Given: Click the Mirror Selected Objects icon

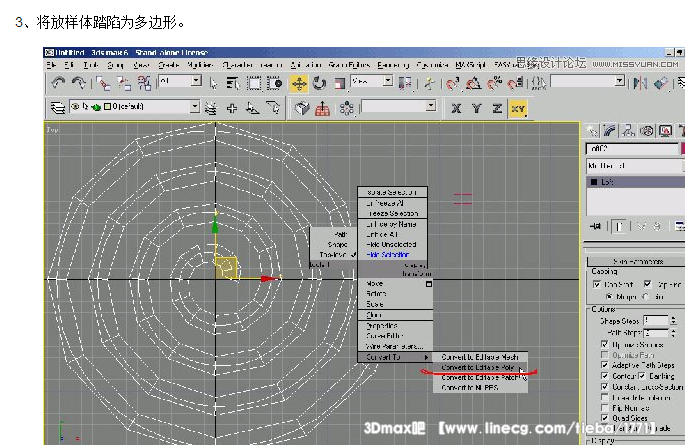Looking at the screenshot, I should click(640, 83).
